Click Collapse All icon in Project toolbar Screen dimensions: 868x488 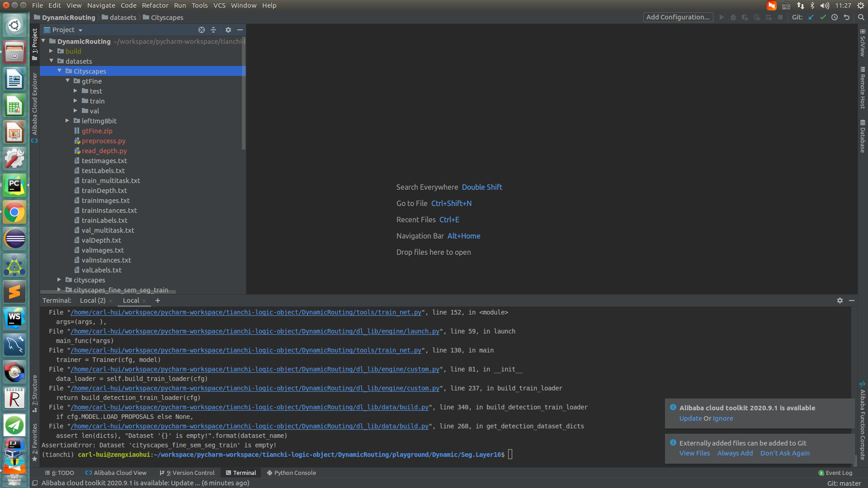tap(213, 30)
